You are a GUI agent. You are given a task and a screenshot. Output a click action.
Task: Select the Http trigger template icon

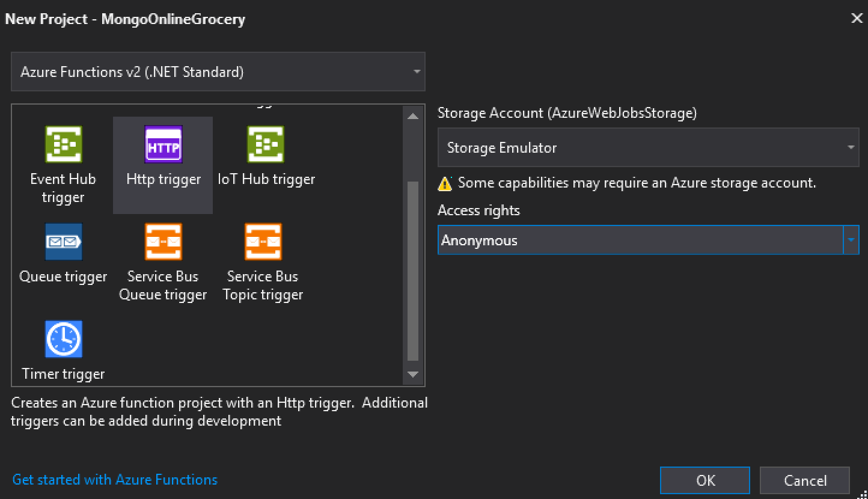[163, 144]
